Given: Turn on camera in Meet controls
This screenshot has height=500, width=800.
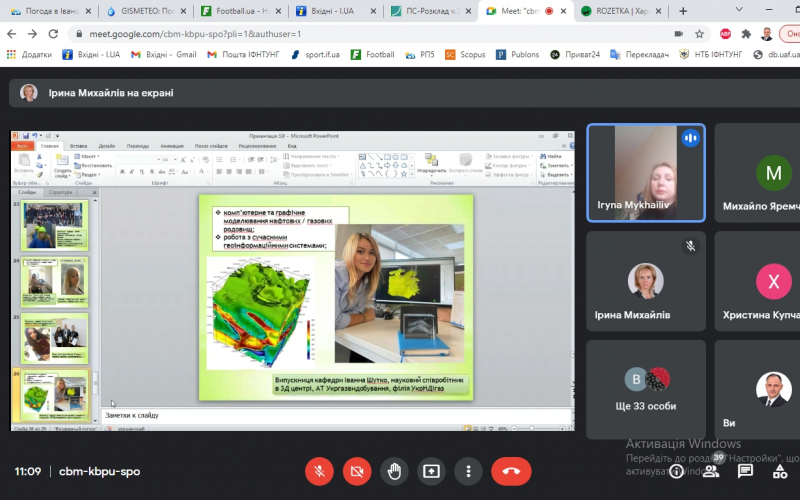Looking at the screenshot, I should (357, 471).
